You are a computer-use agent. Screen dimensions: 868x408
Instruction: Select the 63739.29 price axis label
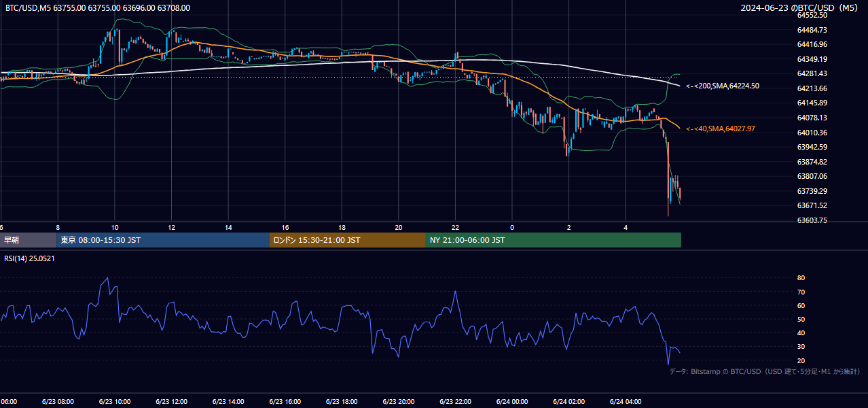[x=812, y=191]
